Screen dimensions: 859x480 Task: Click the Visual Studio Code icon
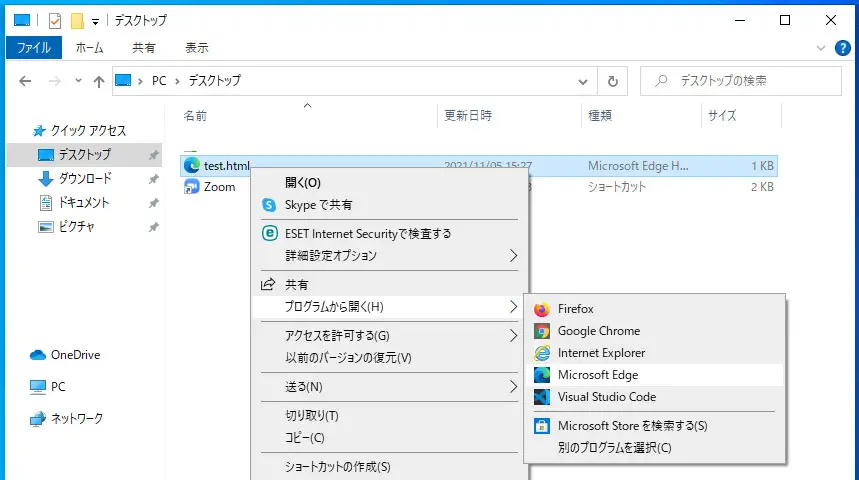click(x=542, y=397)
